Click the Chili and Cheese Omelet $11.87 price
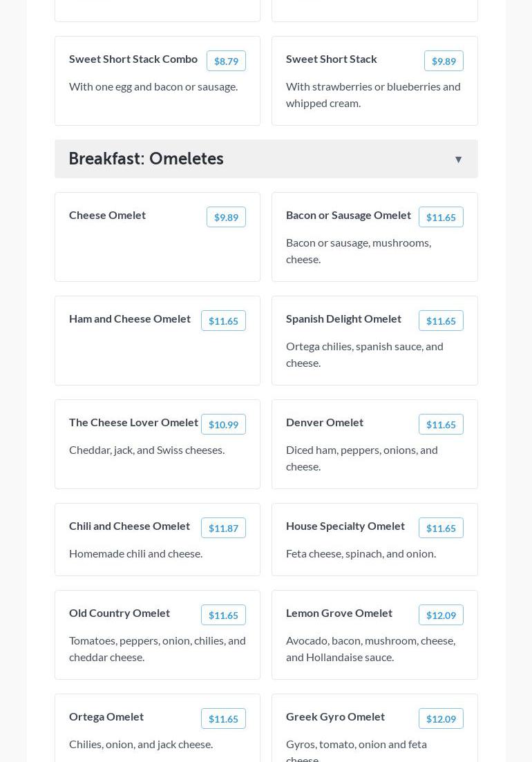Screen dimensions: 532x762 (x=223, y=528)
